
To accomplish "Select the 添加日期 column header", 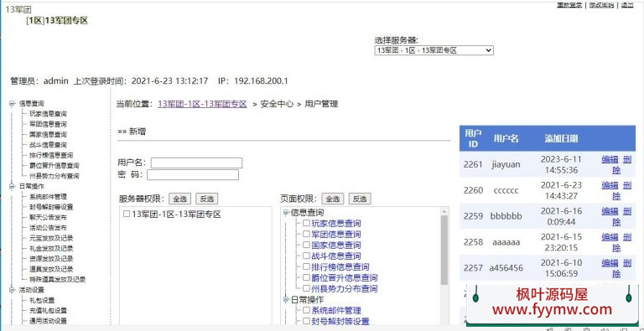I will coord(561,138).
